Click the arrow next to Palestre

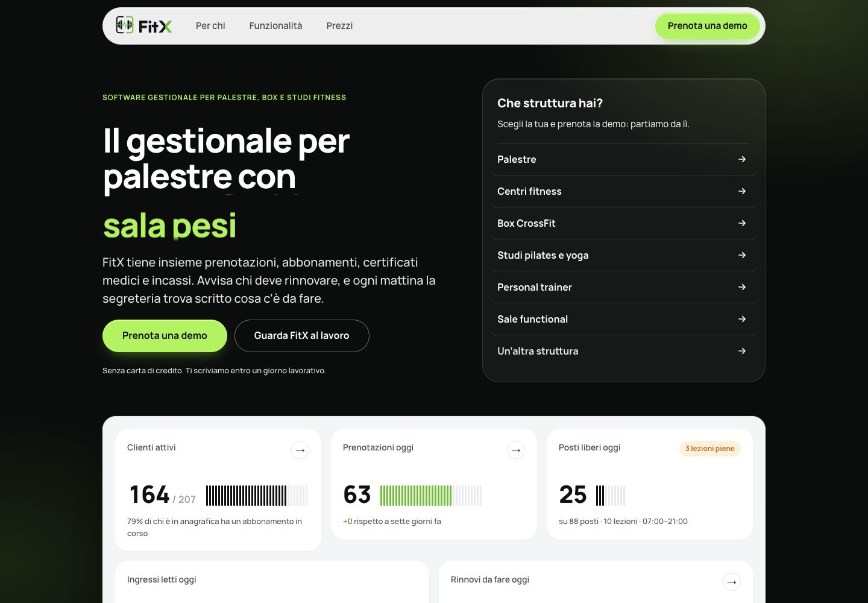point(742,159)
